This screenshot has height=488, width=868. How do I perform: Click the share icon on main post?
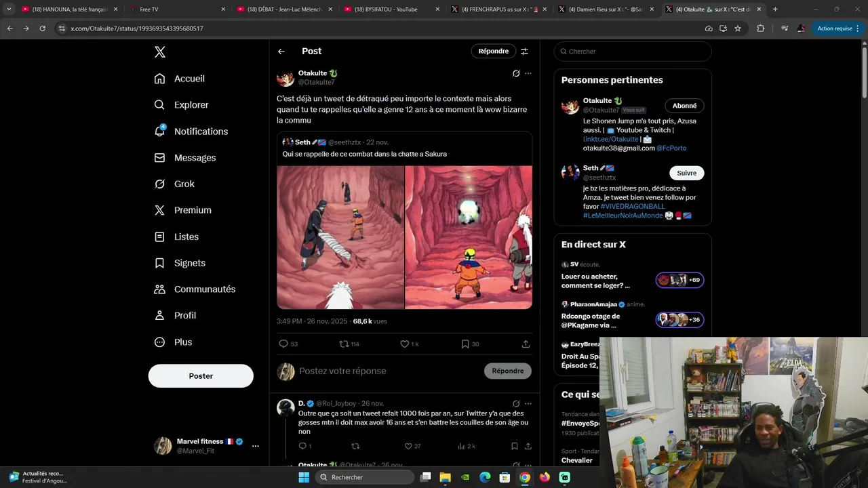click(x=526, y=344)
